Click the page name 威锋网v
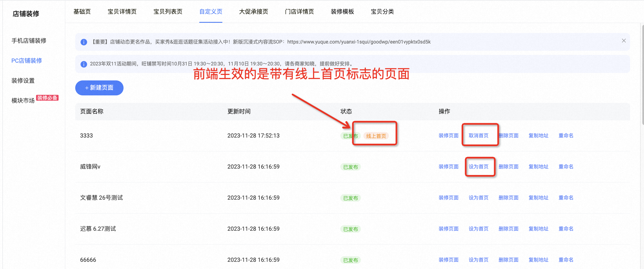644x269 pixels. pyautogui.click(x=90, y=167)
